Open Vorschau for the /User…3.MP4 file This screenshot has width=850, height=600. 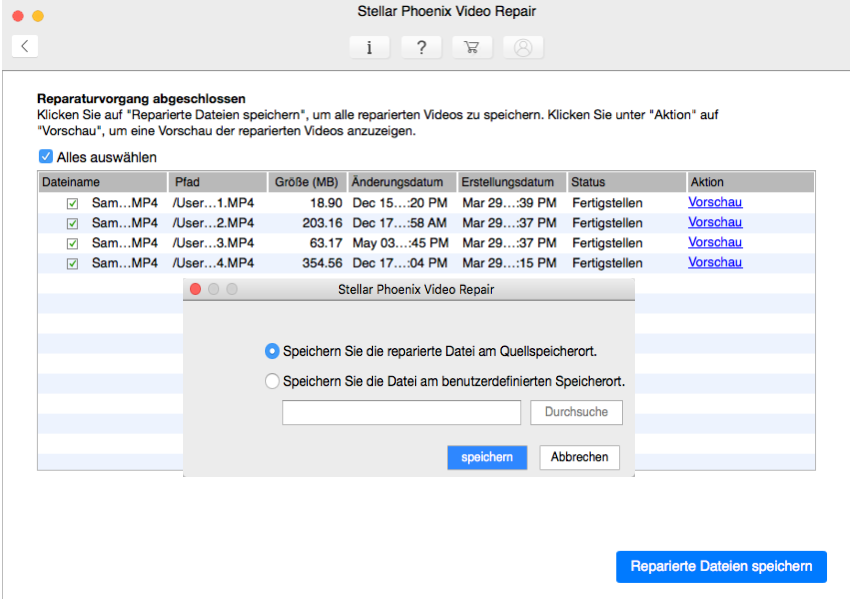[x=715, y=242]
